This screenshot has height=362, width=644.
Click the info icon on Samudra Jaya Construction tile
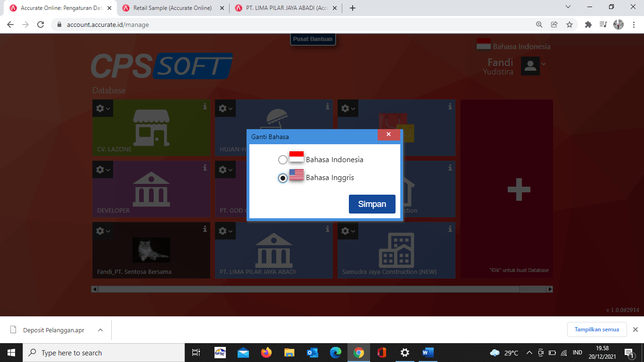(x=450, y=229)
